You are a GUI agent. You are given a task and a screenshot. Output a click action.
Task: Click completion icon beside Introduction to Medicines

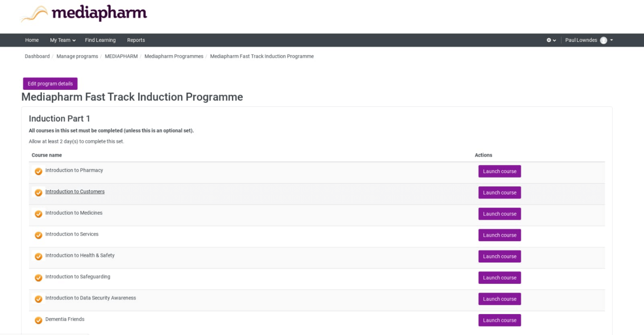38,214
